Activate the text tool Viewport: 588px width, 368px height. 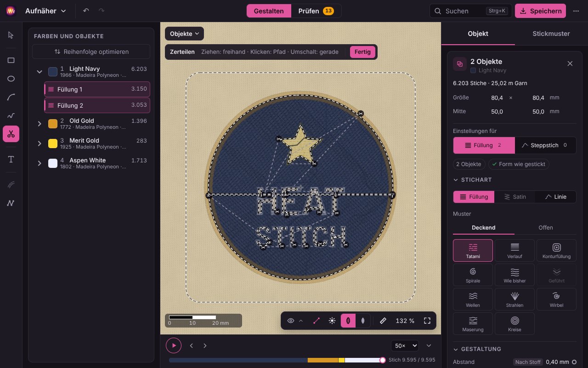(11, 160)
